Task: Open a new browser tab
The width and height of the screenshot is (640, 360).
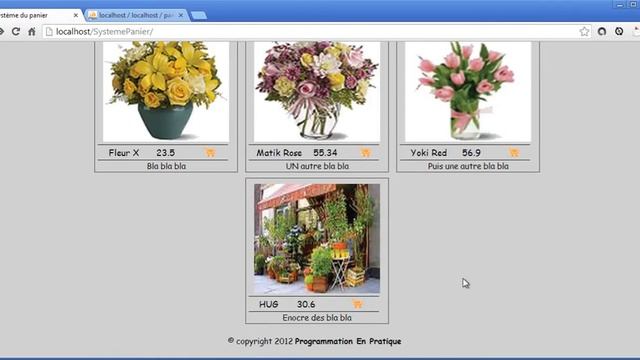Action: tap(198, 16)
